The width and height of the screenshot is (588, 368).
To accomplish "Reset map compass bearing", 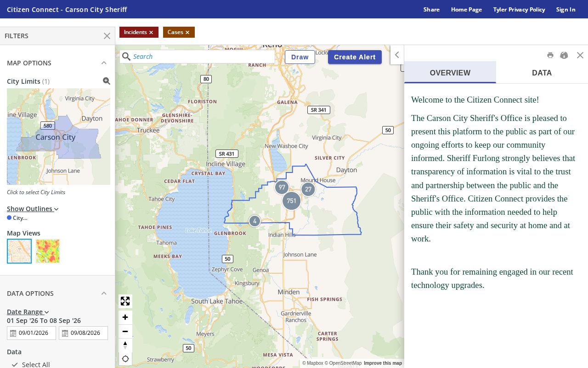I will [125, 345].
